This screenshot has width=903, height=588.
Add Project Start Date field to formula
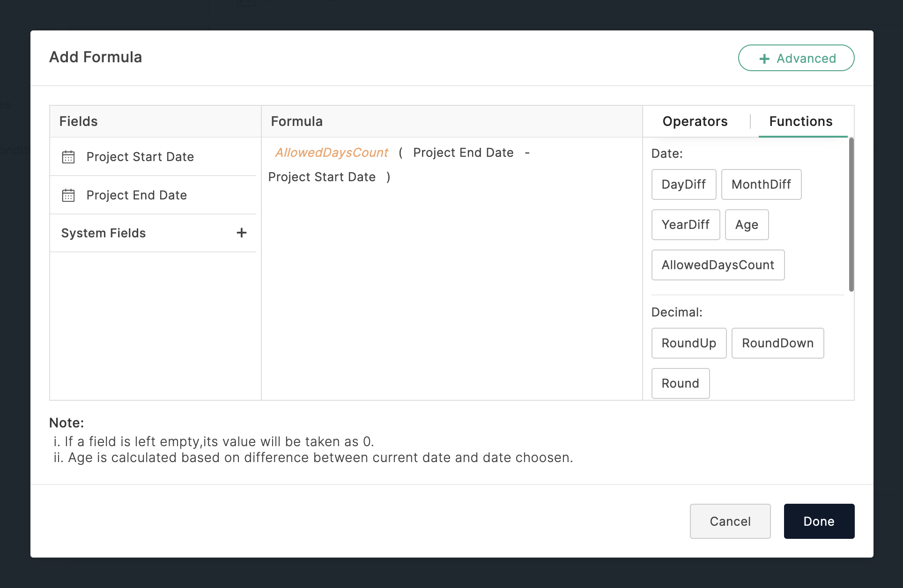[153, 157]
